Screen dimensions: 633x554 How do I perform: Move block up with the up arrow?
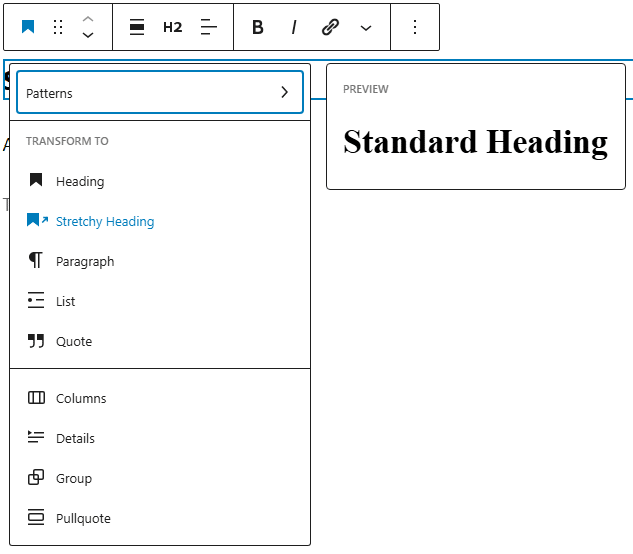click(x=88, y=19)
